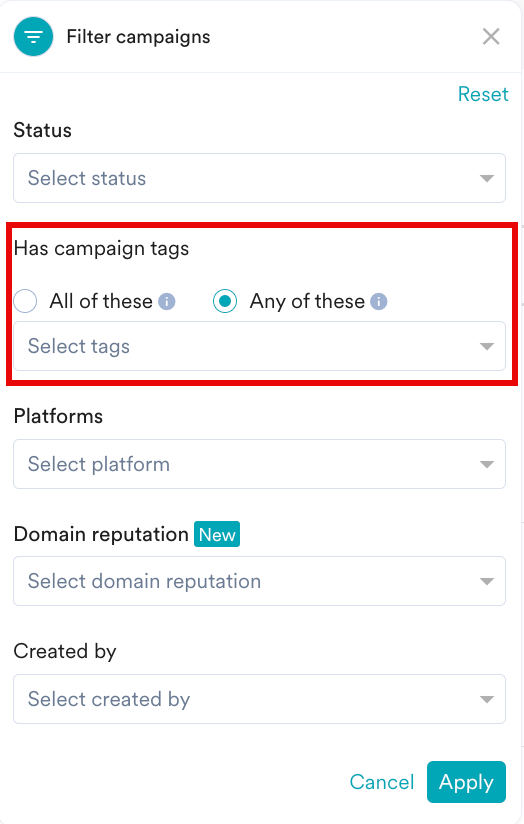This screenshot has height=824, width=524.
Task: Click the Cancel button
Action: 382,782
